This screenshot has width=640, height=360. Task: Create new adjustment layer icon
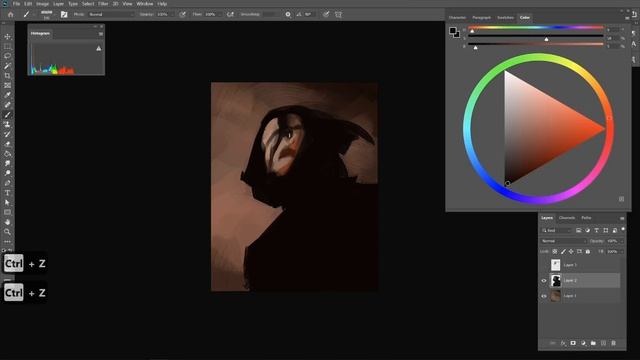[x=583, y=343]
